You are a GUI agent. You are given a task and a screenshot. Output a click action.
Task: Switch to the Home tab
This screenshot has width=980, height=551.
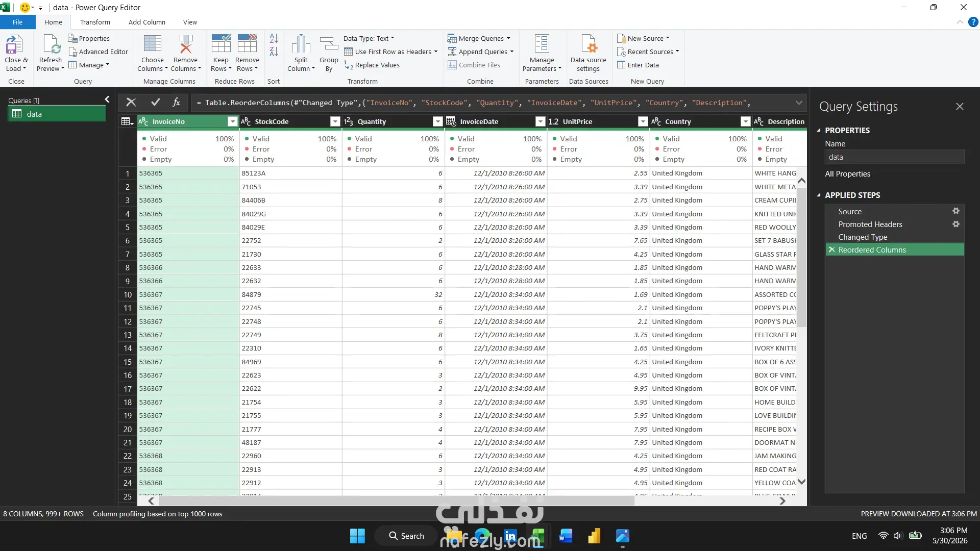[x=53, y=22]
